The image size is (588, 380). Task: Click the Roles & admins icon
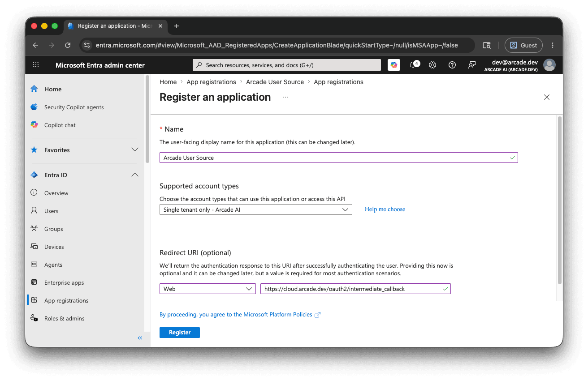pyautogui.click(x=34, y=318)
